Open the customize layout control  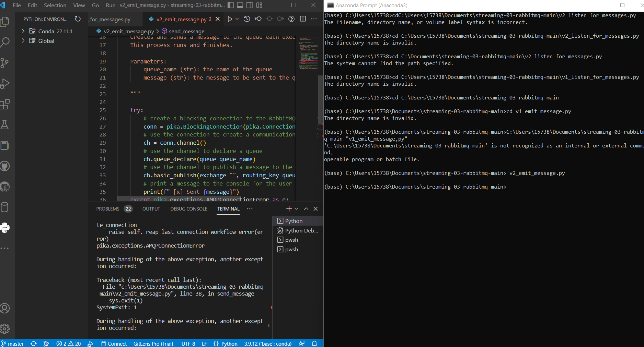[x=259, y=5]
